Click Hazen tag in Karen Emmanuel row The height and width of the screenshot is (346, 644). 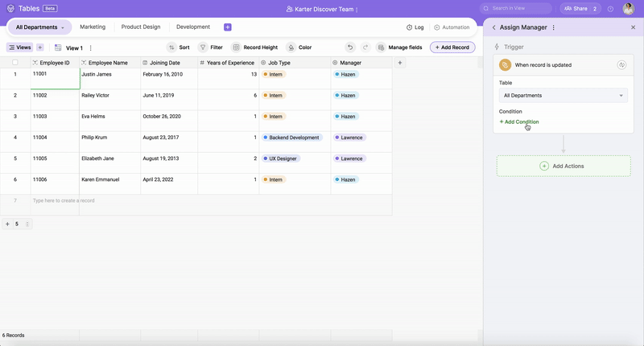pyautogui.click(x=346, y=179)
